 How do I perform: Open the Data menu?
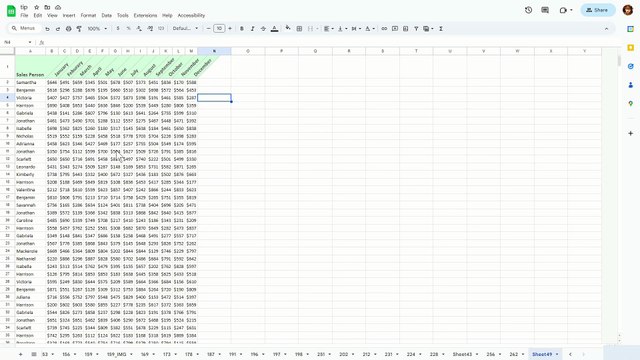pyautogui.click(x=107, y=16)
